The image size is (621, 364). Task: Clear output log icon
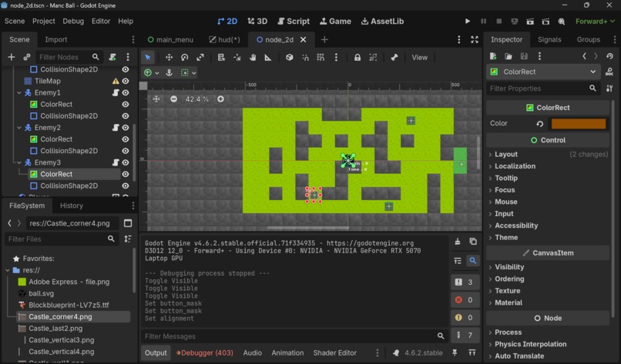click(x=458, y=242)
